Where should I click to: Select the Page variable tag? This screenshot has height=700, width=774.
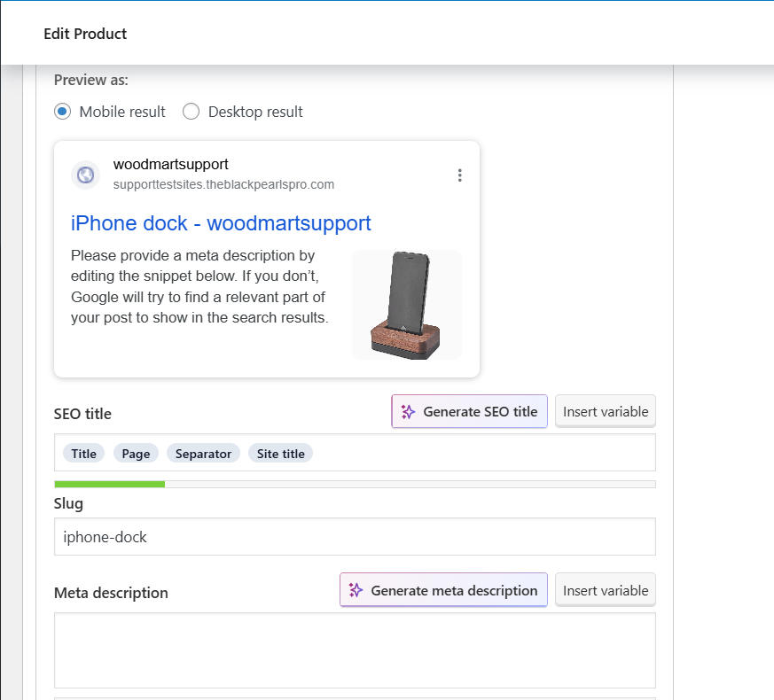[136, 454]
